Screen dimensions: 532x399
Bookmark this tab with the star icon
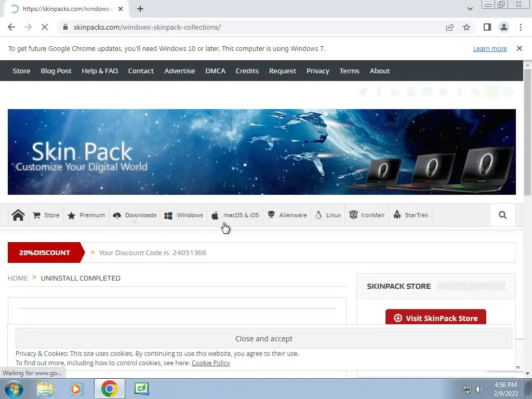point(467,27)
